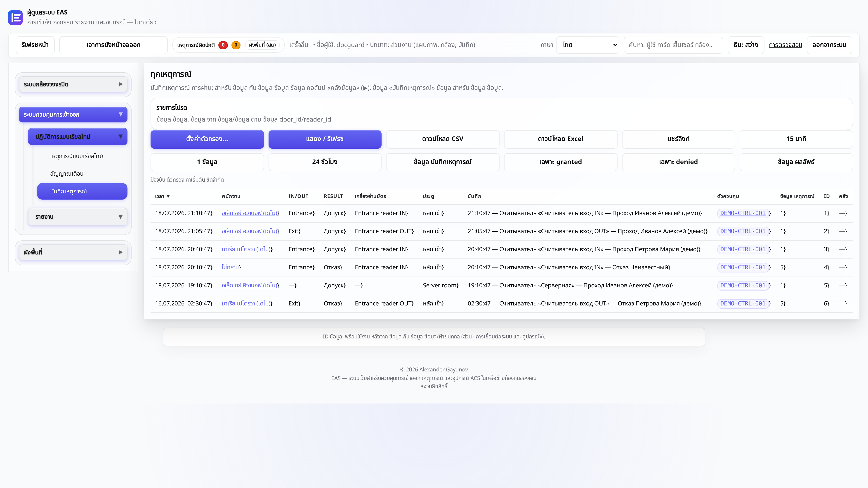
Task: Click the orange warning counter badge
Action: tap(236, 45)
